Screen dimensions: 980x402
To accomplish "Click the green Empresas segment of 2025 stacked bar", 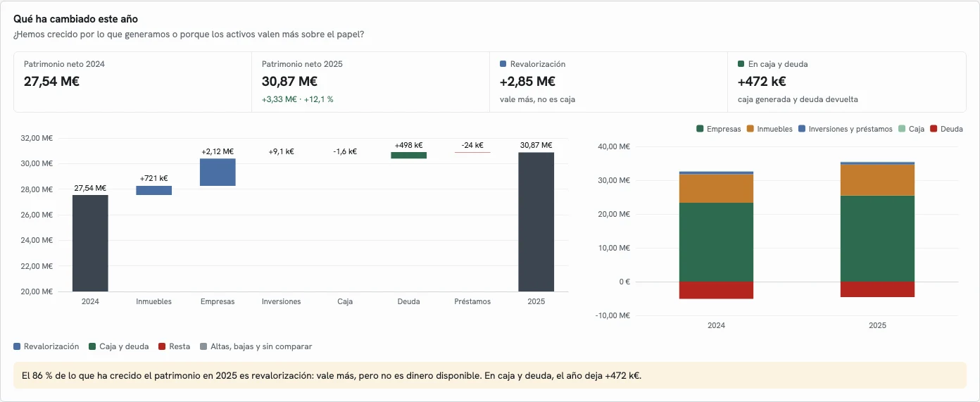I will point(877,239).
